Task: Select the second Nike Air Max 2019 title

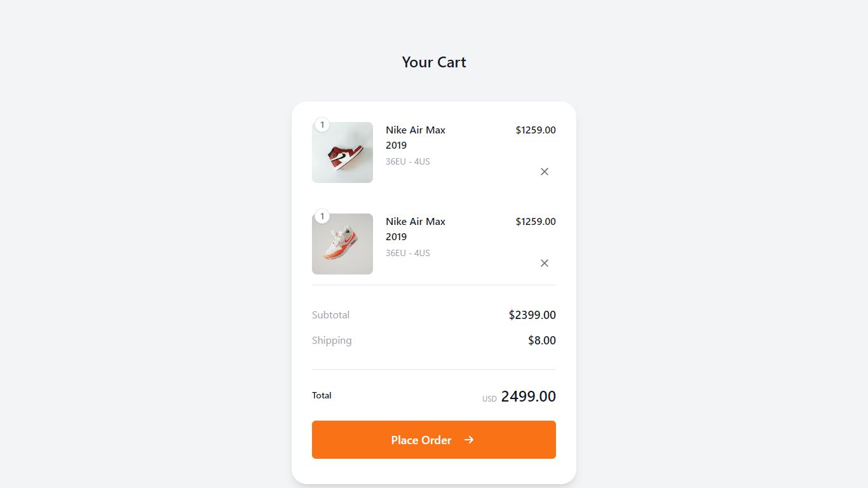Action: [416, 229]
